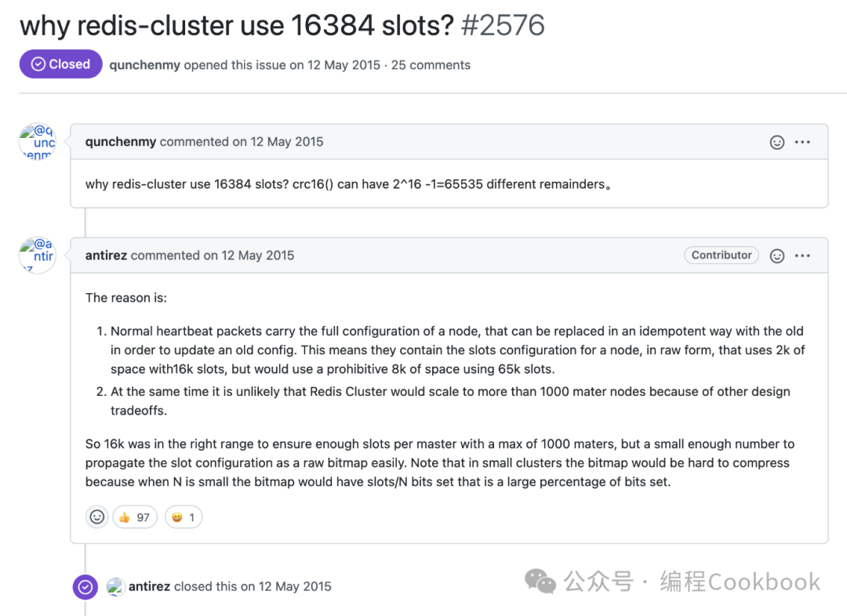Open three-dot menu on antirez's comment

pos(802,255)
